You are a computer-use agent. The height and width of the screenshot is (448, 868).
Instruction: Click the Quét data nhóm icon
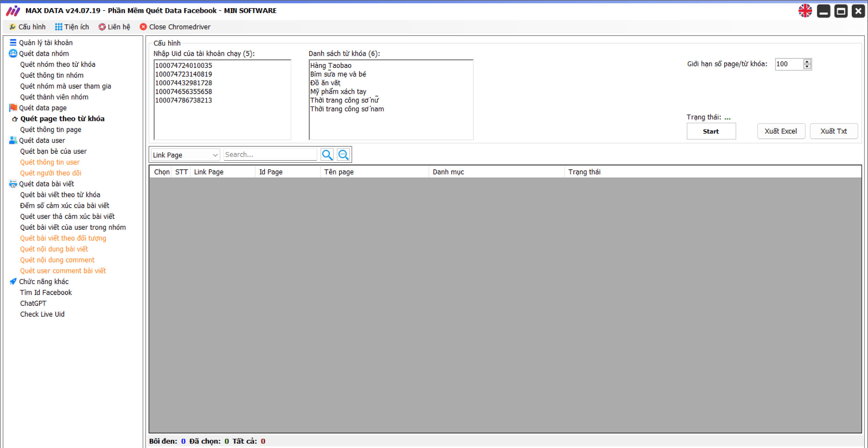(13, 53)
